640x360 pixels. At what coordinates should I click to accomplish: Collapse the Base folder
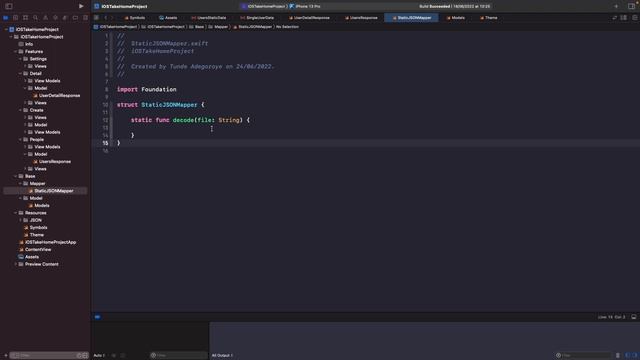(16, 176)
